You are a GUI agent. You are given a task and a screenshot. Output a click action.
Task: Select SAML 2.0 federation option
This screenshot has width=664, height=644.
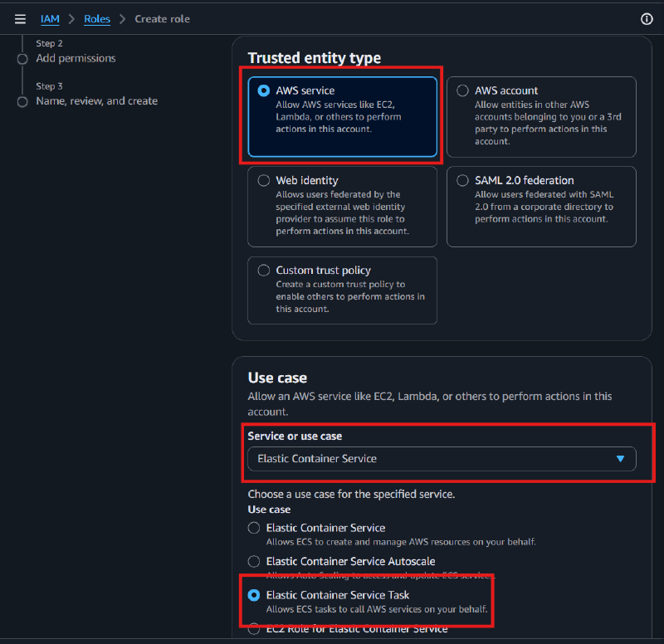pos(541,207)
